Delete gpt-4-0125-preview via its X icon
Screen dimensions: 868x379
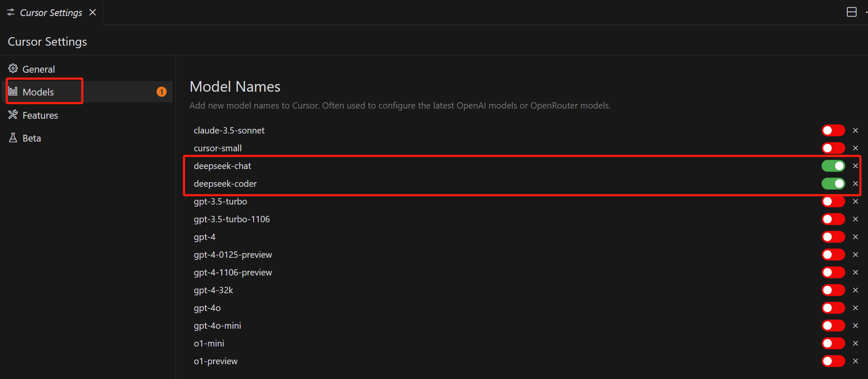click(855, 255)
